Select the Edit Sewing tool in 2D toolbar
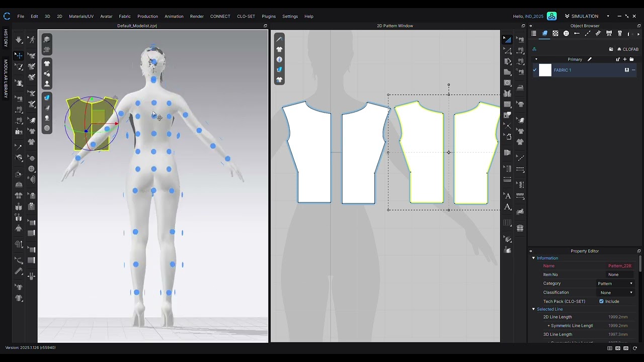Screen dimensions: 644x362 520,40
